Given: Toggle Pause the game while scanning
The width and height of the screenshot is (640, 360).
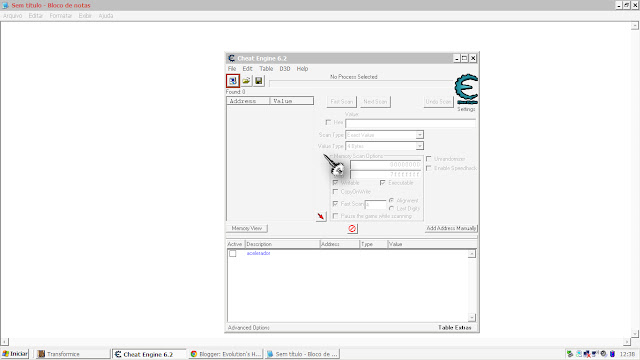Looking at the screenshot, I should tap(336, 216).
